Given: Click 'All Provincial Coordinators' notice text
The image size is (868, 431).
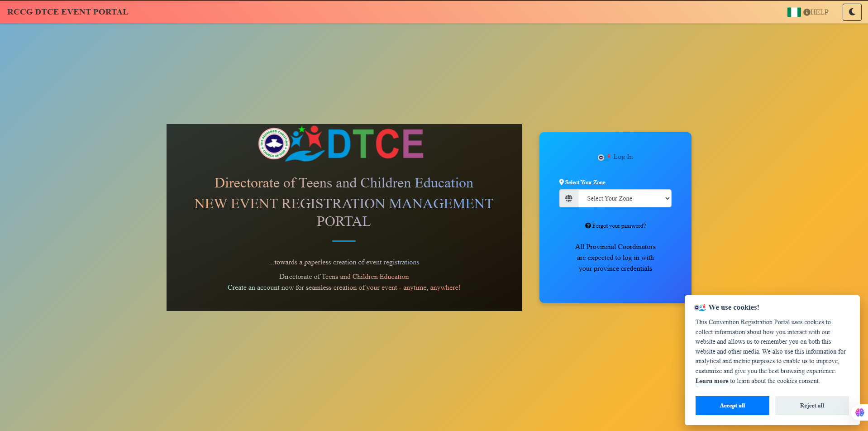Looking at the screenshot, I should (x=615, y=258).
